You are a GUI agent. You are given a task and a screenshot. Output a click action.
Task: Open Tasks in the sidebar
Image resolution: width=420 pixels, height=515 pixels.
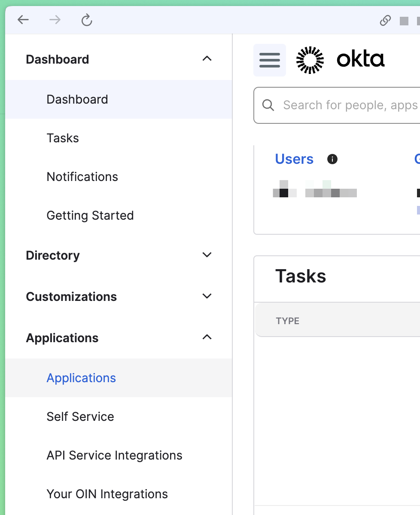pyautogui.click(x=119, y=138)
